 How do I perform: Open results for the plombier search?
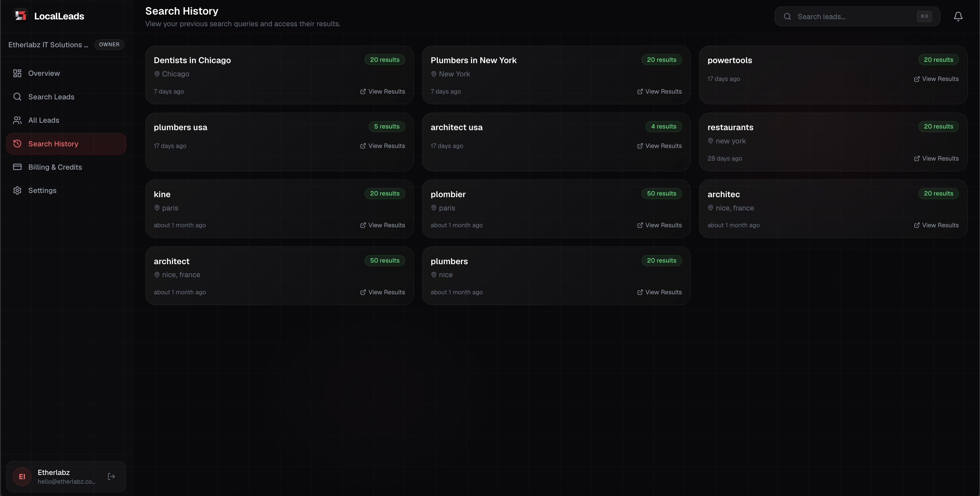659,225
